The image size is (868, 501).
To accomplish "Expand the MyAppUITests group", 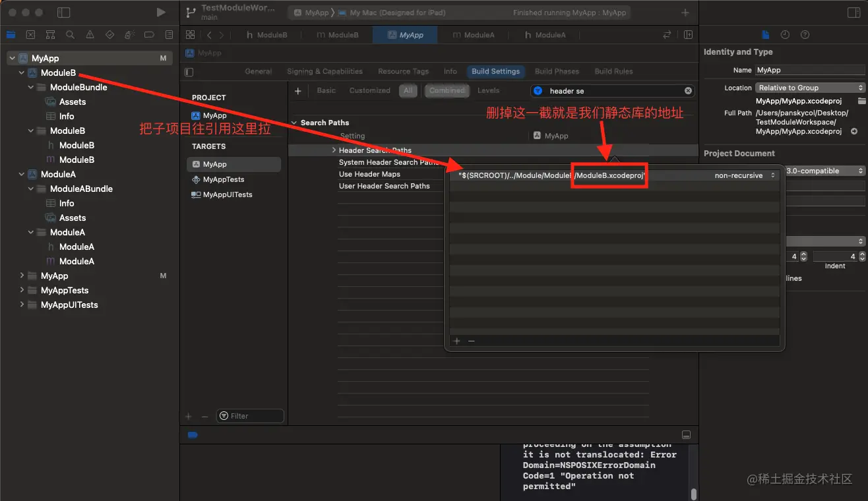I will pos(22,305).
